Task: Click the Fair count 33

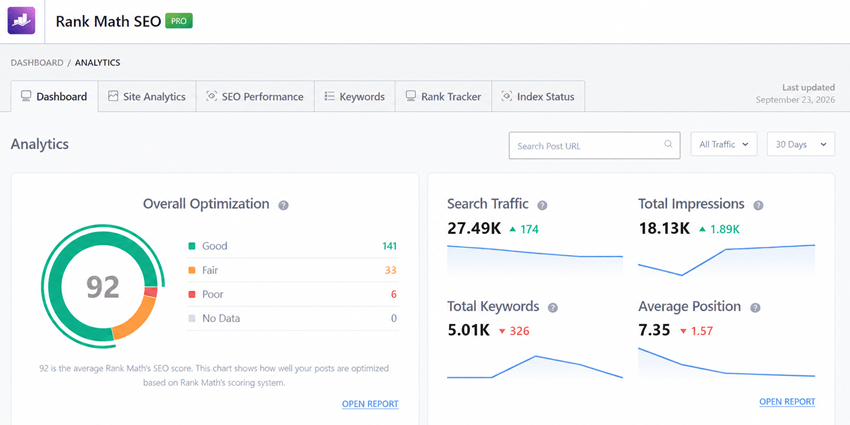Action: pos(391,270)
